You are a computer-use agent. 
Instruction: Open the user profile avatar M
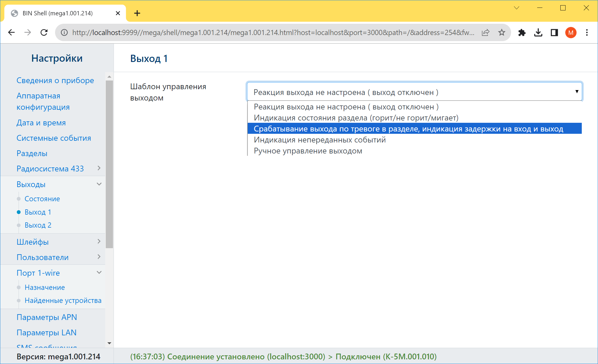(571, 32)
